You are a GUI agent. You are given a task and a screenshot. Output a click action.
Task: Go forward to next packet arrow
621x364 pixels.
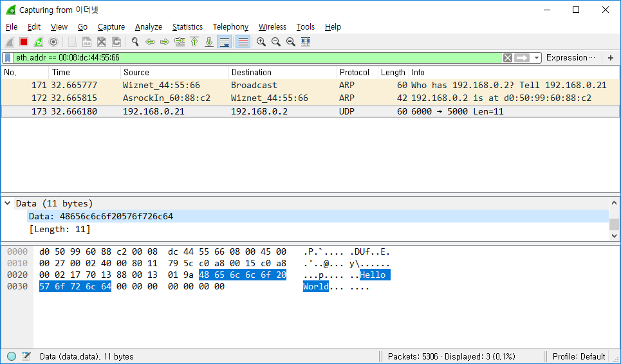pyautogui.click(x=164, y=42)
